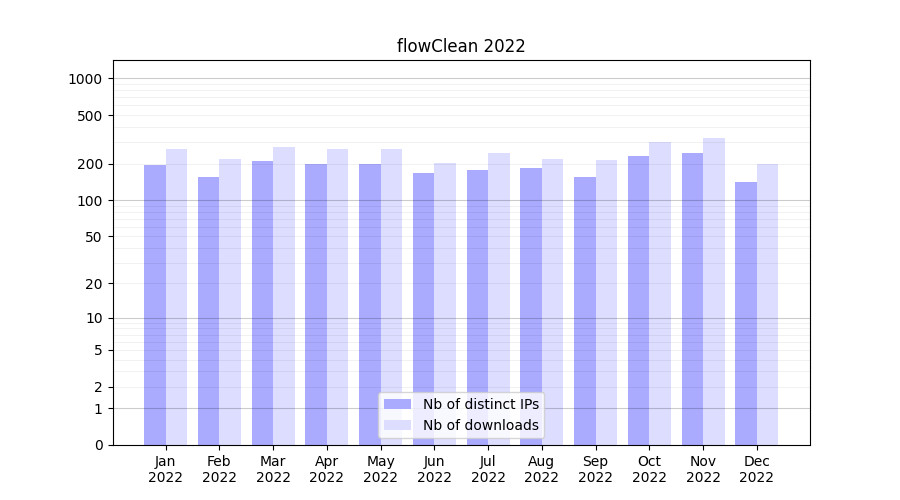Click the chart title flowClean 2022
900x500 pixels.
(x=461, y=46)
